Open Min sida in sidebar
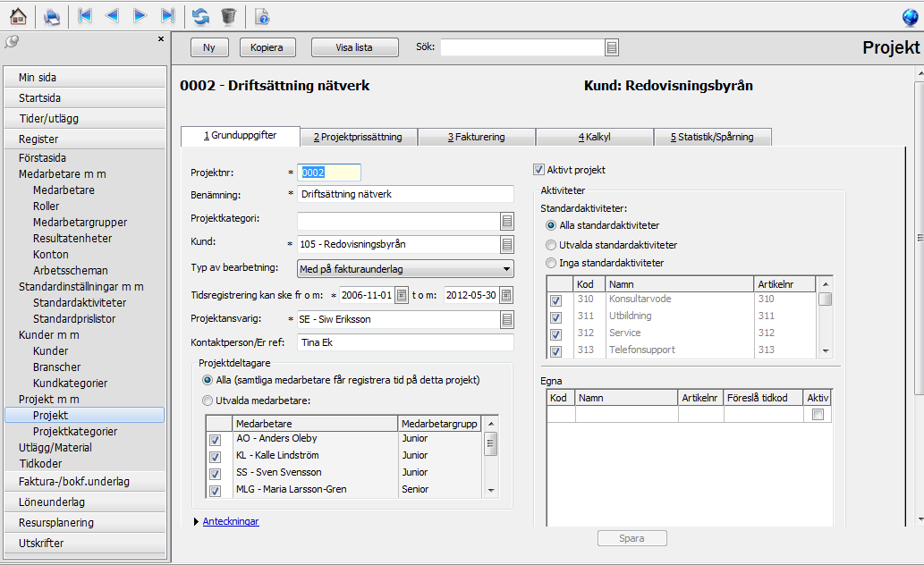The height and width of the screenshot is (565, 924). pos(85,77)
